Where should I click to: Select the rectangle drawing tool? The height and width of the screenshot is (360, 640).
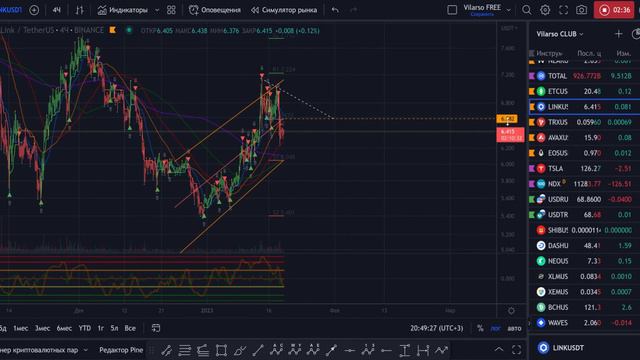click(221, 350)
